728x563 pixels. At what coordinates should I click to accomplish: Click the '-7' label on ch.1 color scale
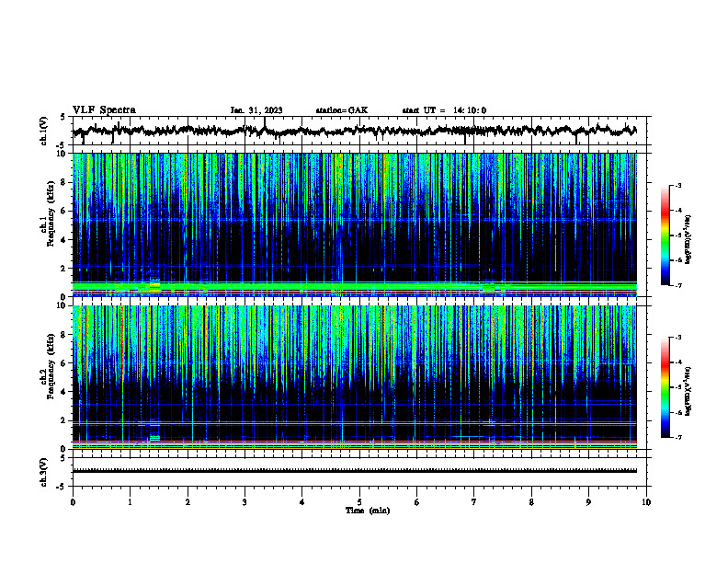(x=677, y=285)
